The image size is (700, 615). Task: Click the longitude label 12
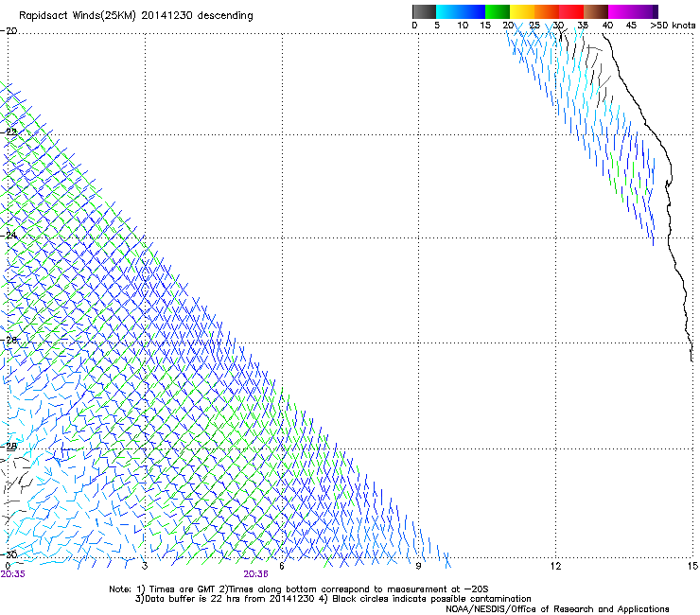click(555, 566)
